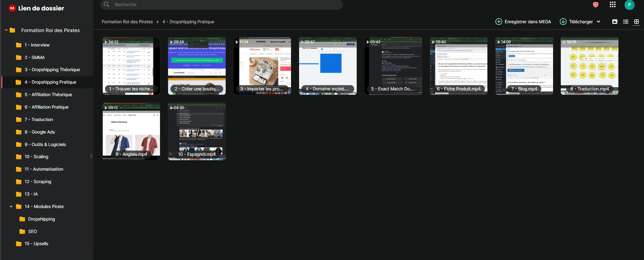
Task: Click the folder icon beside 8 - Google Ads
Action: pyautogui.click(x=19, y=132)
